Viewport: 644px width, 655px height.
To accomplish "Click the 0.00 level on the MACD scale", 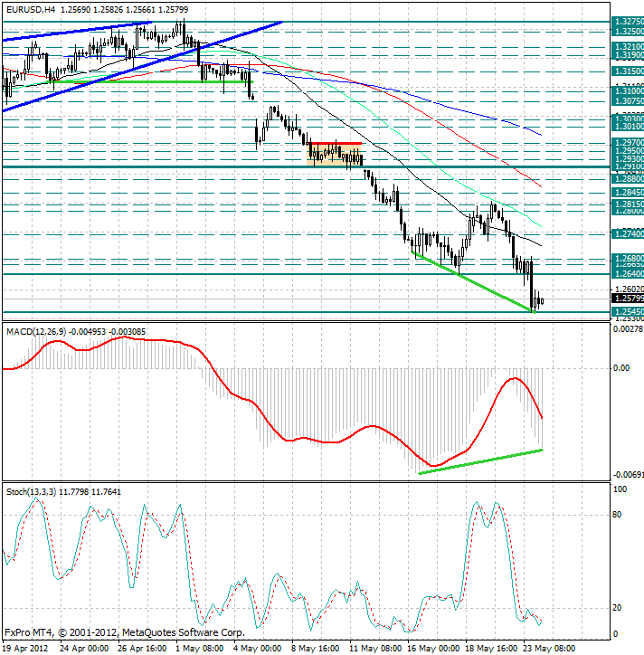I will (x=621, y=368).
